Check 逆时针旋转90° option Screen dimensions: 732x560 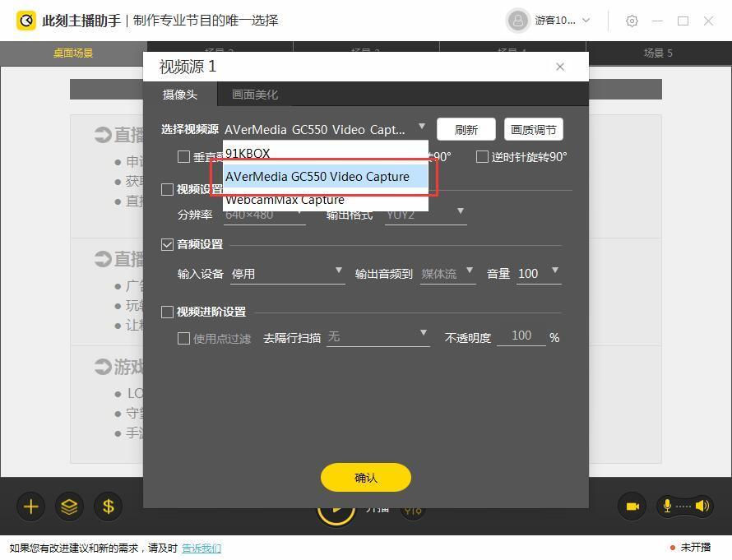pos(482,157)
